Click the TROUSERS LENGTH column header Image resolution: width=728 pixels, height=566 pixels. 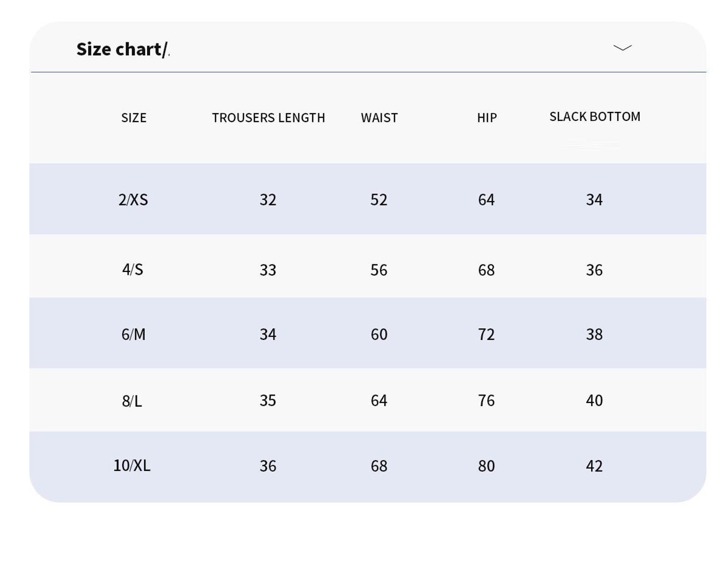(268, 118)
